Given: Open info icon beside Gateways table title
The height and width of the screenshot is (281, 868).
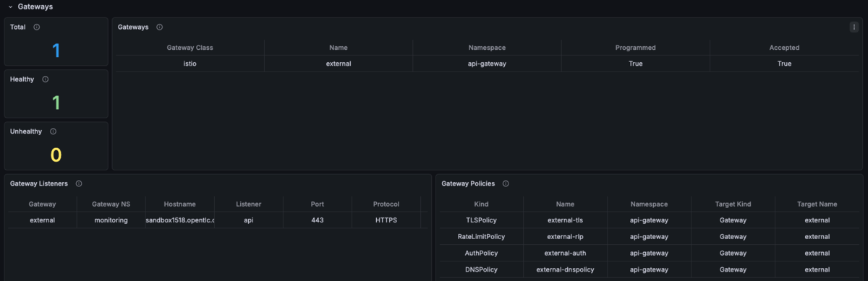Looking at the screenshot, I should pos(160,27).
